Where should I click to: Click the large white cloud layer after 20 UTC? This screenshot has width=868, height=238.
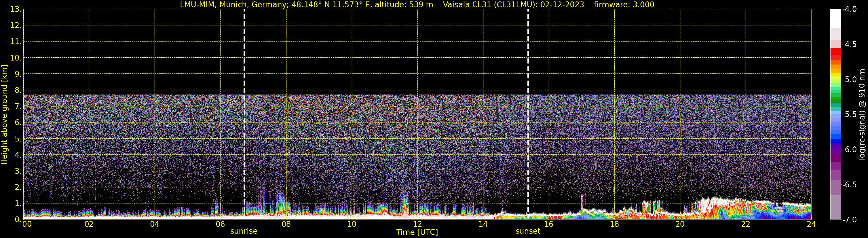click(711, 205)
